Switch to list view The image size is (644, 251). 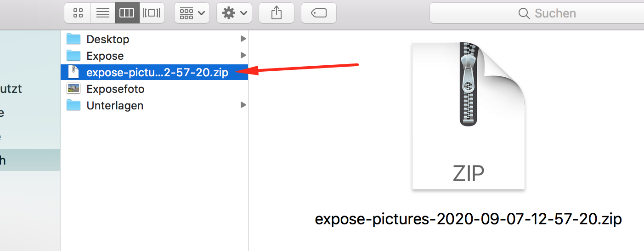(102, 13)
